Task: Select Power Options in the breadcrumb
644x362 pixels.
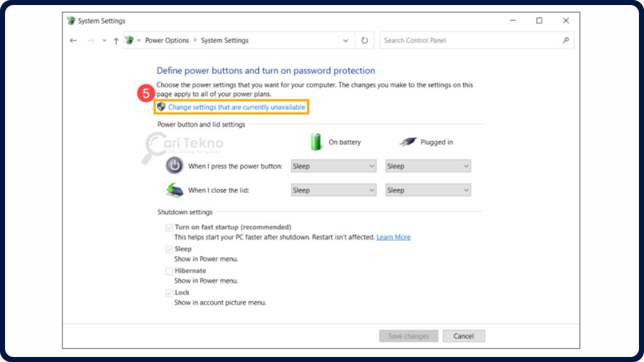Action: point(167,40)
